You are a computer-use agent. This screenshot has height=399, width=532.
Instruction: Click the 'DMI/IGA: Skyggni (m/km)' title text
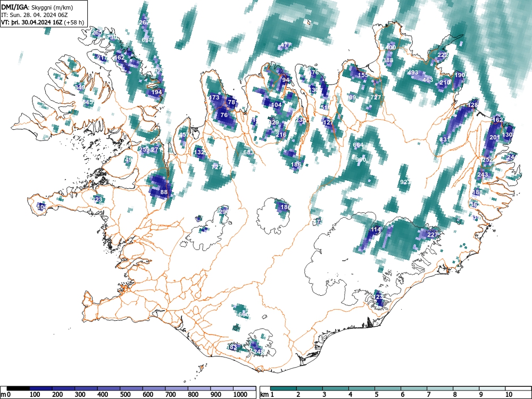pyautogui.click(x=37, y=7)
